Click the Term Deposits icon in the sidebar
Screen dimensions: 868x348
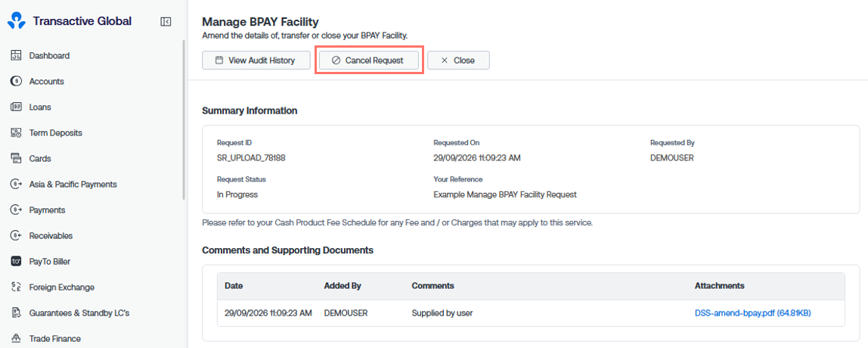pyautogui.click(x=16, y=133)
